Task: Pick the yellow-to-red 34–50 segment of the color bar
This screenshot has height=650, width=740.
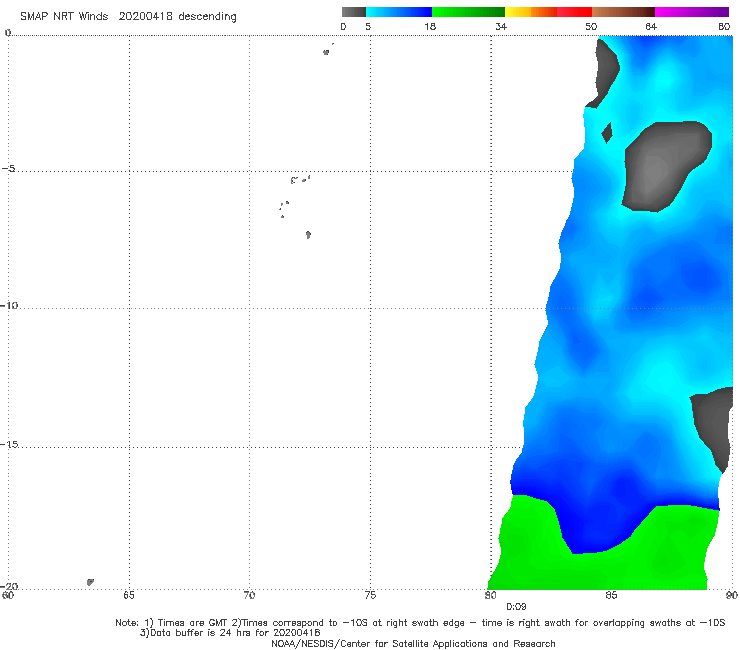Action: click(548, 12)
